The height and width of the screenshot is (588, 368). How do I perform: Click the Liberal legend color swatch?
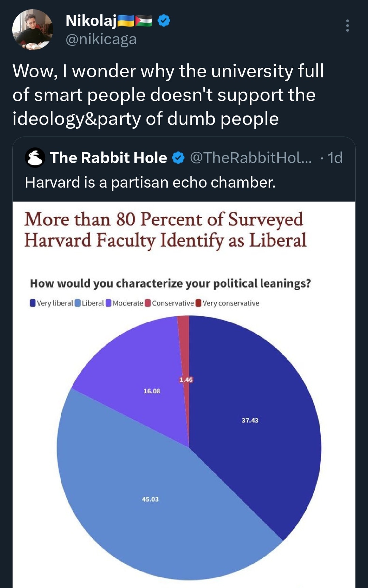(78, 303)
